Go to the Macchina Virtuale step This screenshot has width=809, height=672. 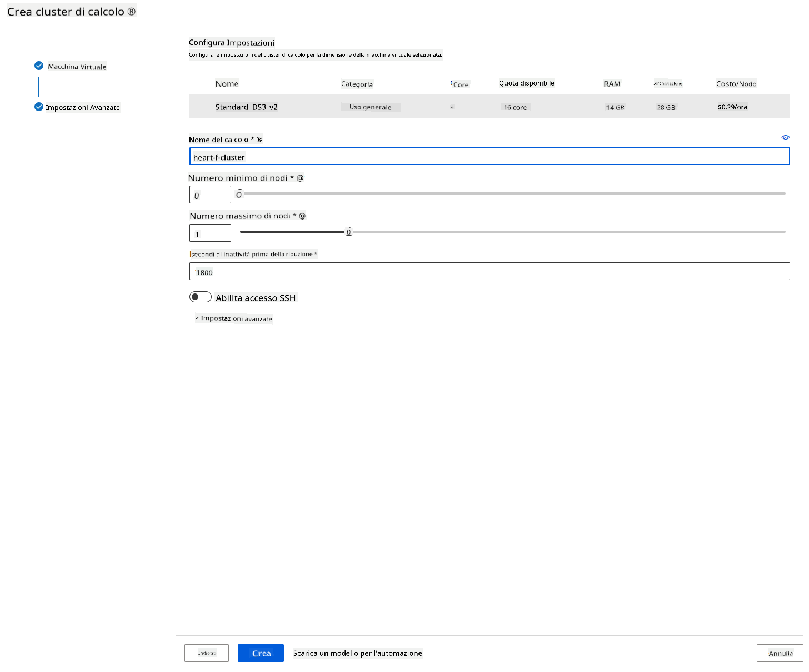pyautogui.click(x=77, y=67)
